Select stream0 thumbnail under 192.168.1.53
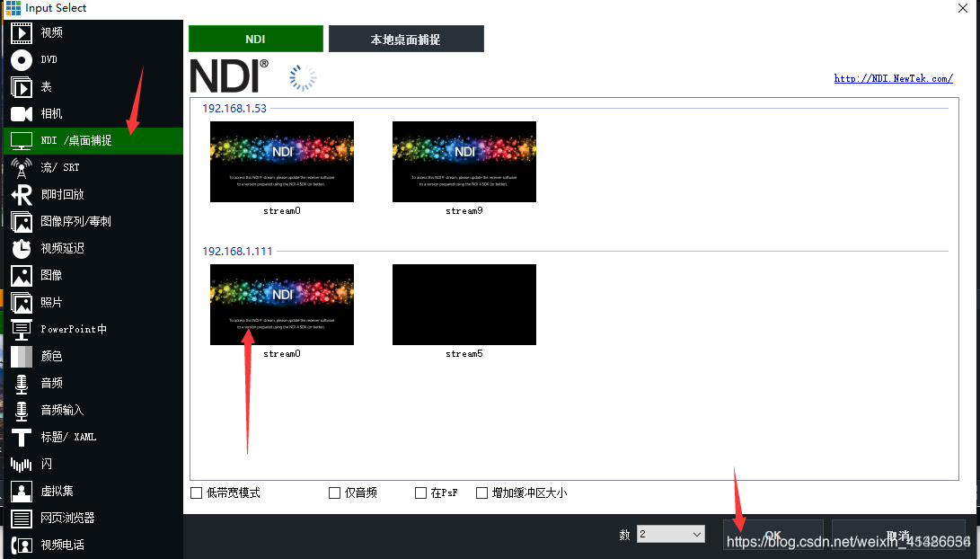Screen dimensions: 980x559 tap(282, 162)
